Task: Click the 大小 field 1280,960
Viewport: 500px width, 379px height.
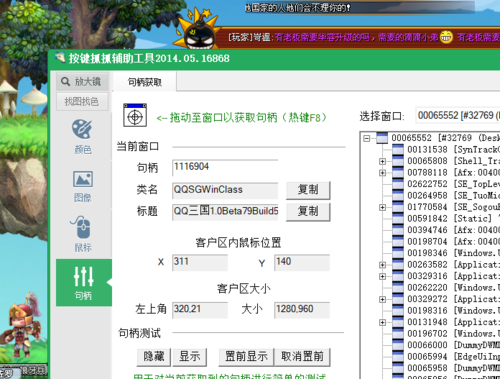Action: click(302, 310)
